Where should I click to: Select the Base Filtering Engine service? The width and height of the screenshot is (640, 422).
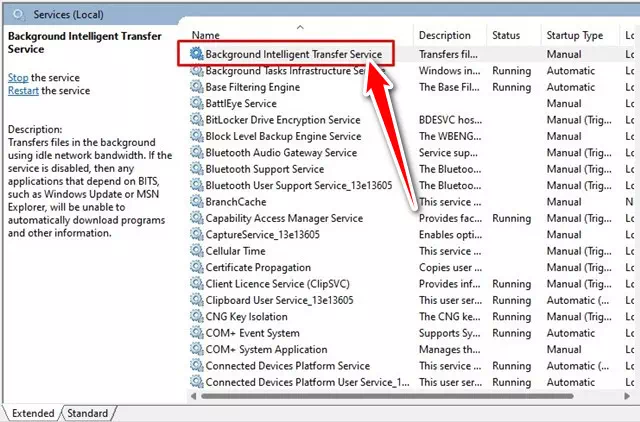point(253,87)
